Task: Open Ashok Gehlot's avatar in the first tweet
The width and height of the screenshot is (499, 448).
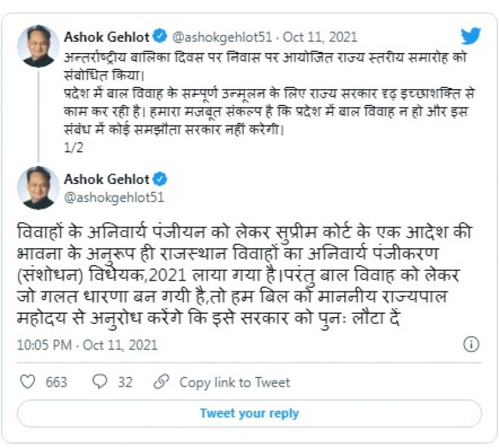Action: click(38, 46)
